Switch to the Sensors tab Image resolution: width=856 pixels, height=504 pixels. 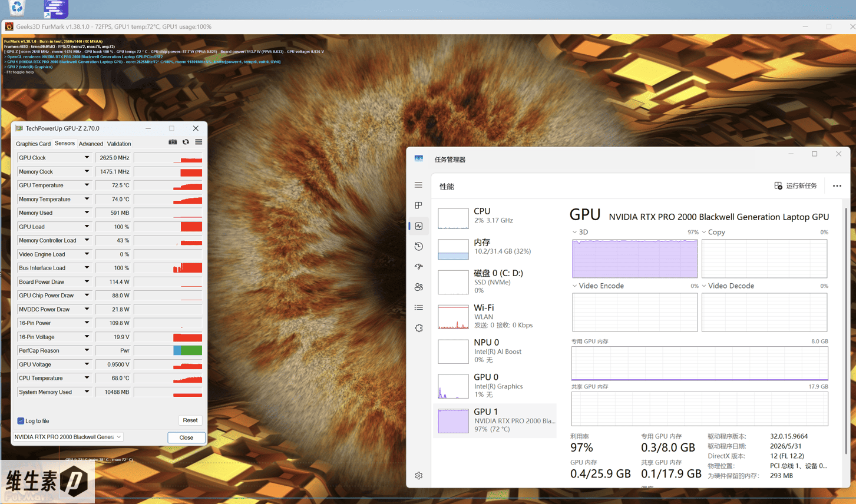pyautogui.click(x=65, y=143)
